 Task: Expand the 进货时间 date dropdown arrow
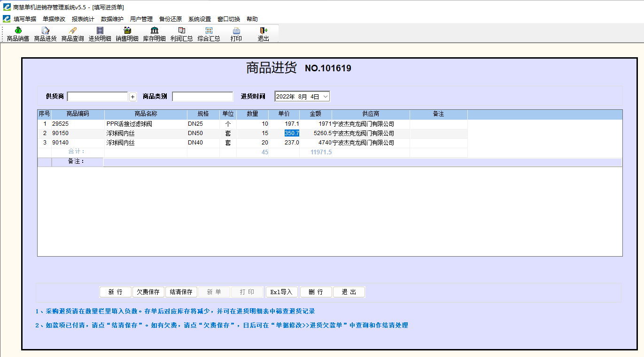[326, 96]
